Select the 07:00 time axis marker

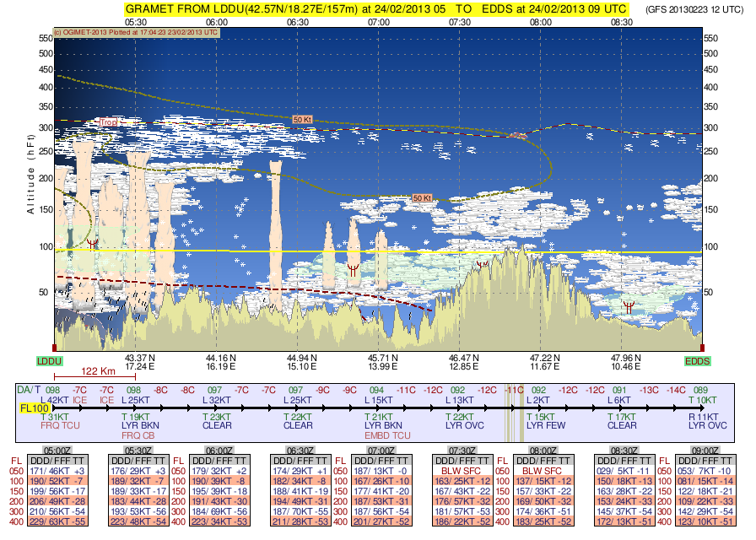coord(379,20)
